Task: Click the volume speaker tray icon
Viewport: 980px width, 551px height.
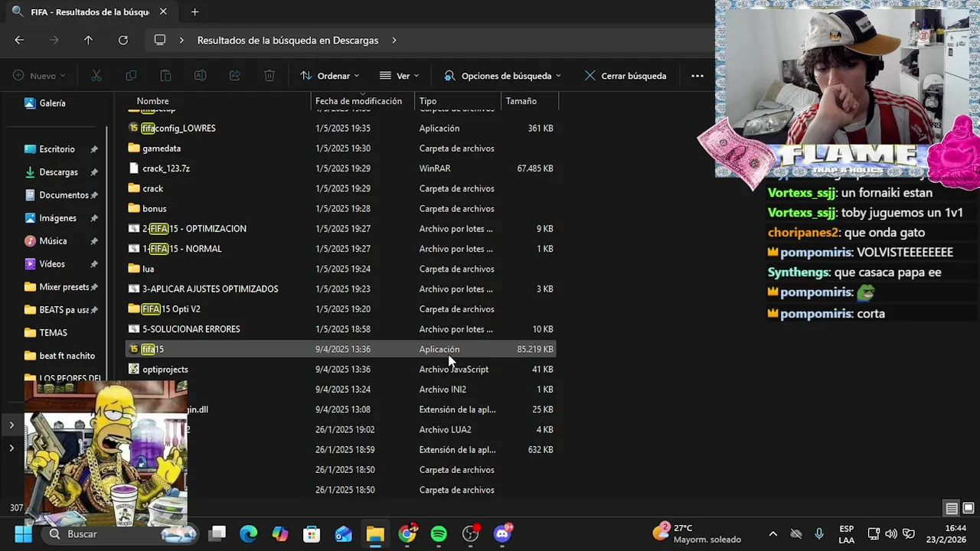Action: [890, 533]
